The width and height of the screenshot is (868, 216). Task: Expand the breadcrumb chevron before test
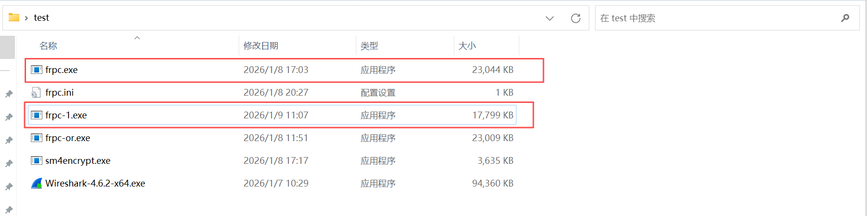(26, 18)
